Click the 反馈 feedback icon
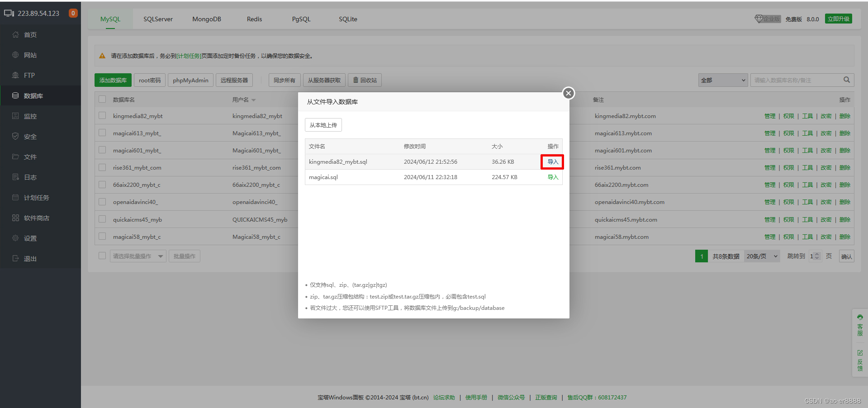The width and height of the screenshot is (868, 408). (860, 361)
